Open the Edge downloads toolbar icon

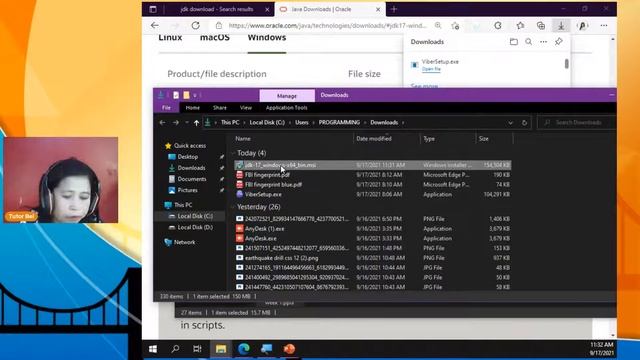click(561, 26)
